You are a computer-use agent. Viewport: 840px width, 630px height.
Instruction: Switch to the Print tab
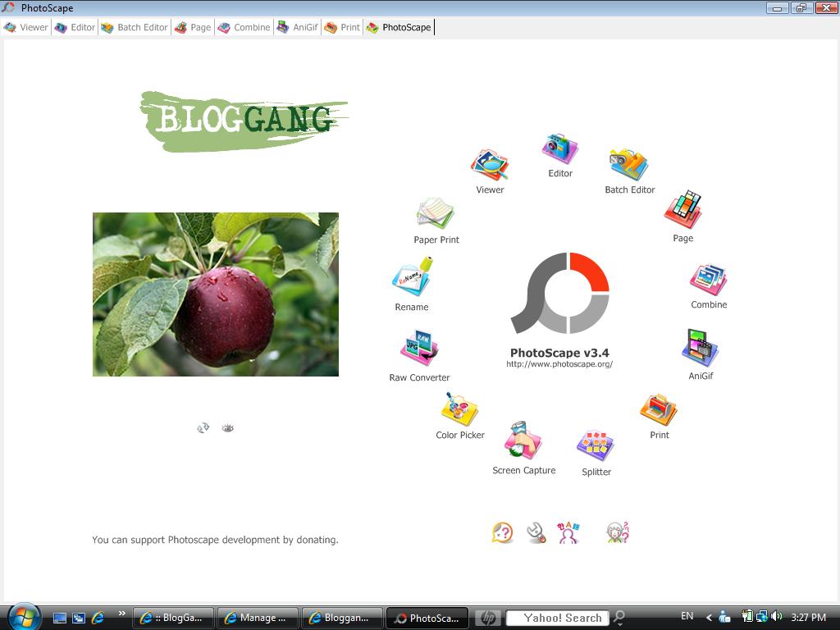pyautogui.click(x=342, y=27)
